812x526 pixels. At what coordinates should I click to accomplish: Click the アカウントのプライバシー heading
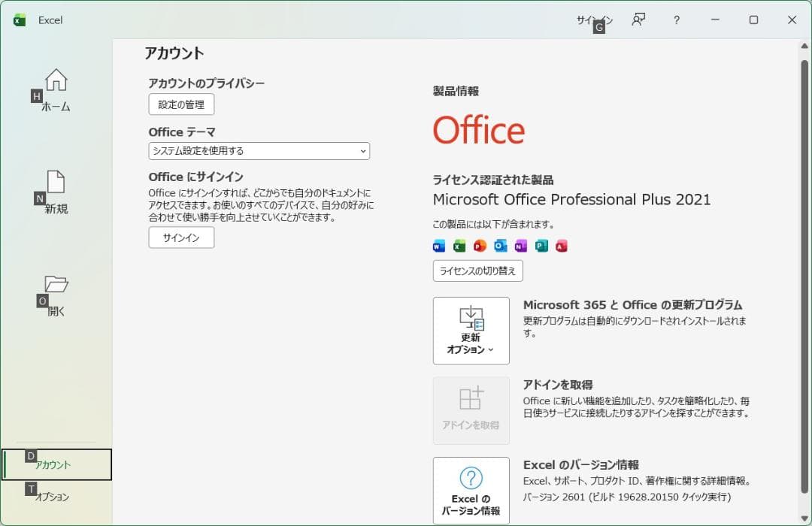point(206,83)
